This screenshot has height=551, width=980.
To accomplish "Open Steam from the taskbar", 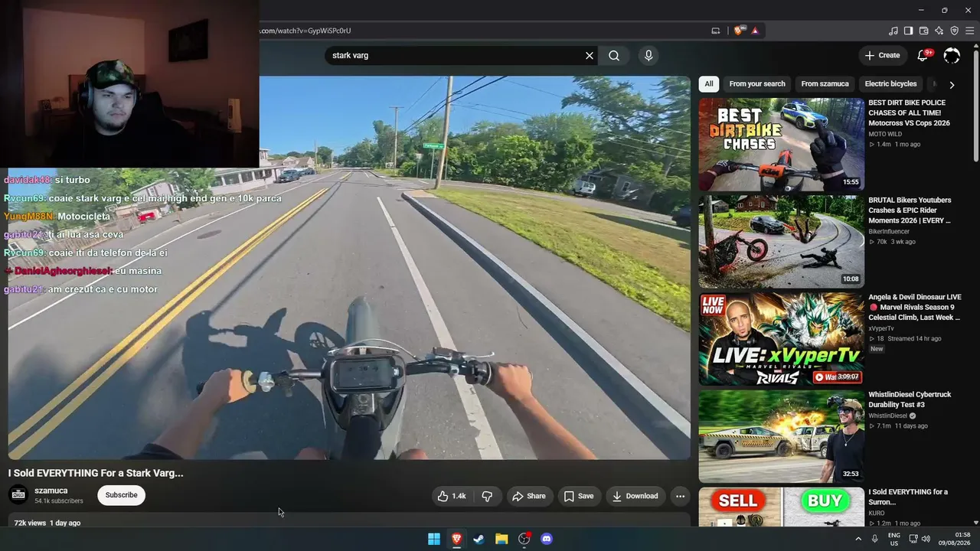I will 479,539.
